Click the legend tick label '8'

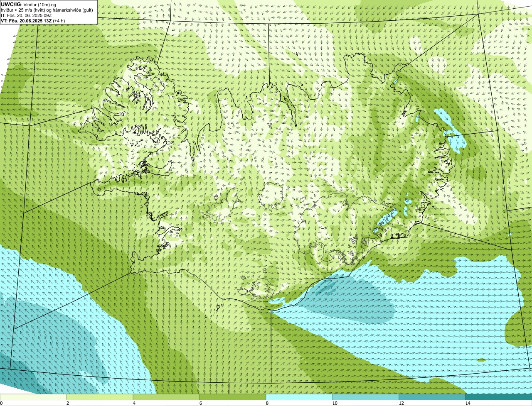click(x=267, y=403)
